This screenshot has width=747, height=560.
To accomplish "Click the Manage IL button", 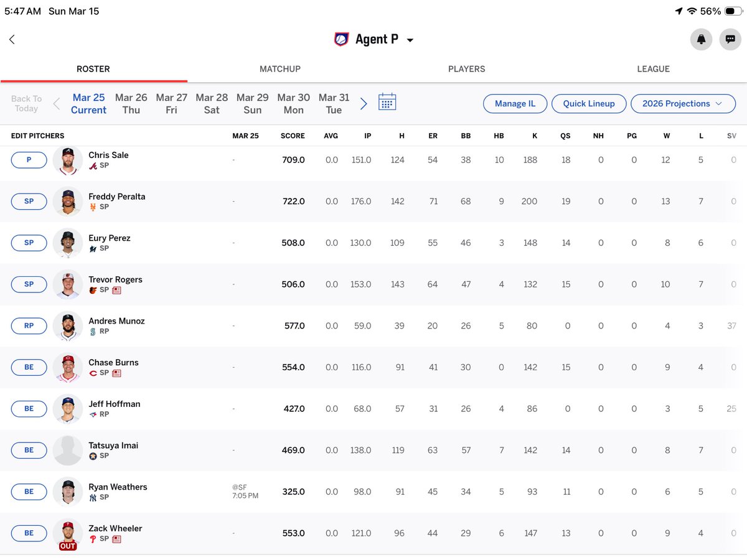I will 515,103.
